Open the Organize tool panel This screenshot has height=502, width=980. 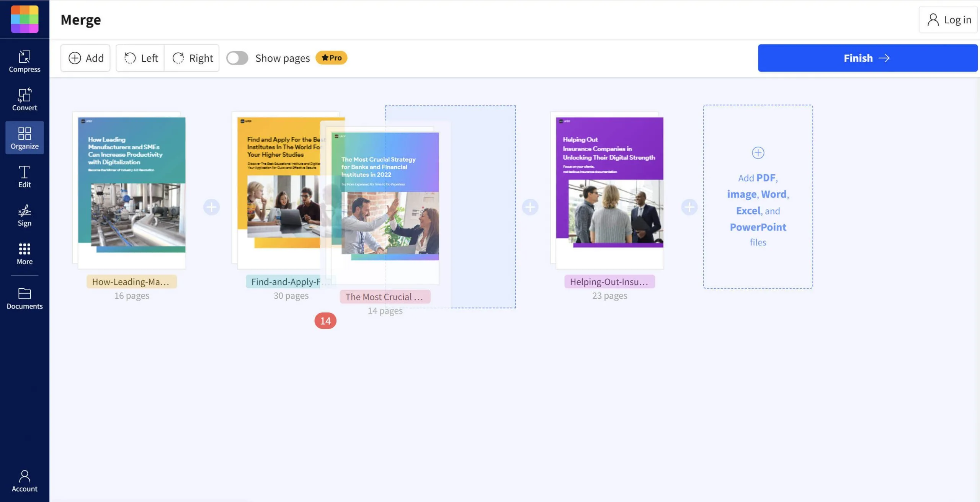(x=24, y=138)
